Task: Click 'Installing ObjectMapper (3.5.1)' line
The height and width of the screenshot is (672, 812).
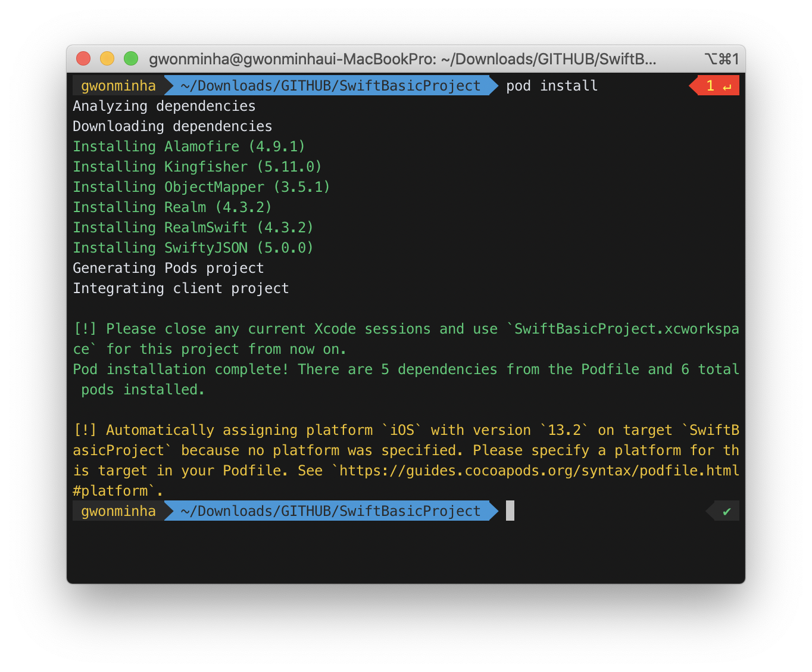Action: click(202, 187)
